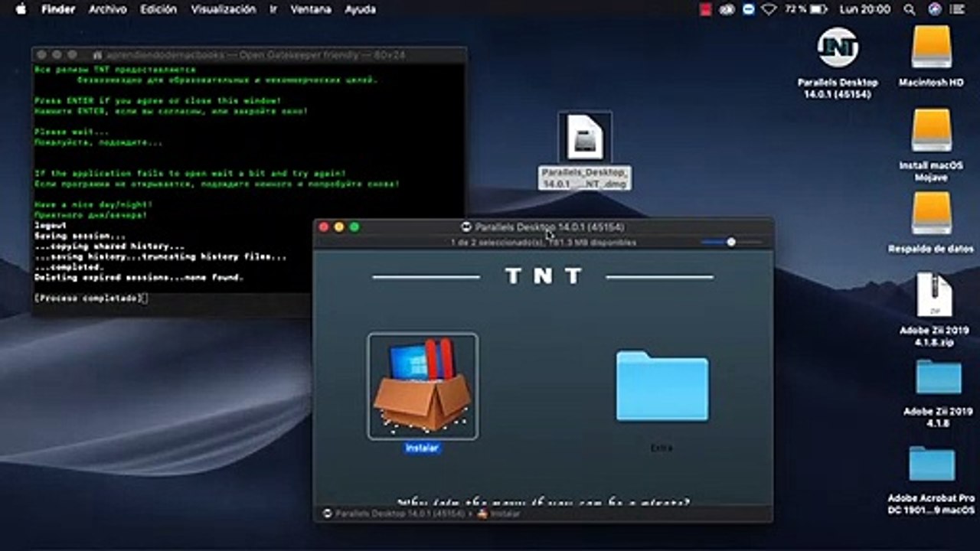The image size is (980, 551).
Task: Click the Spotlight search icon
Action: 910,9
